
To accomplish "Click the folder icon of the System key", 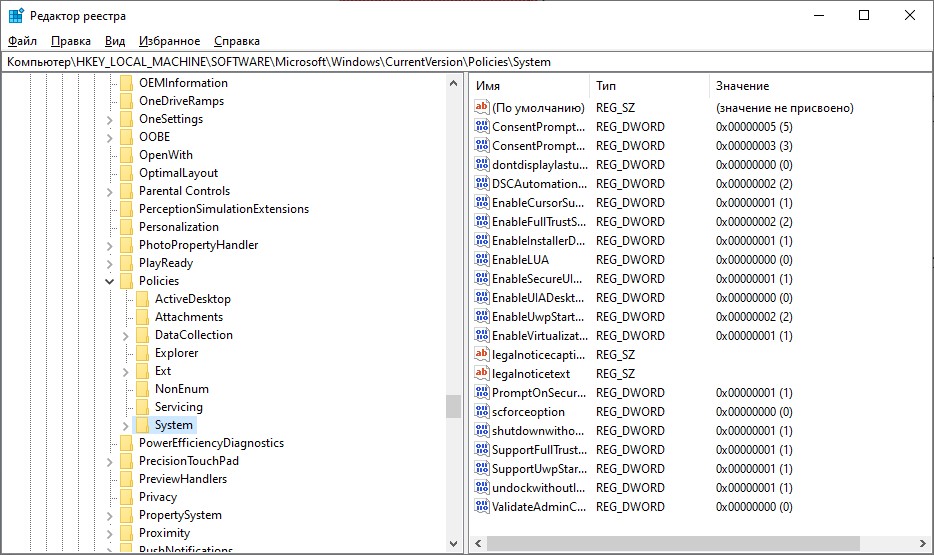I will pos(142,425).
